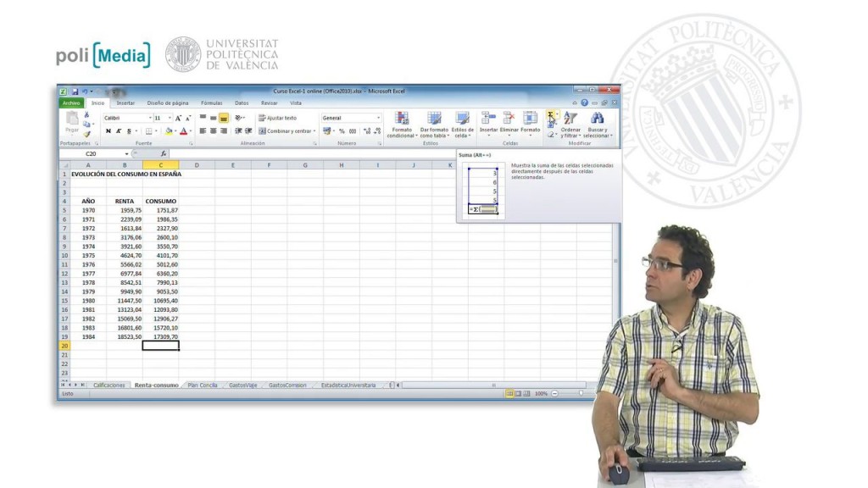This screenshot has height=488, width=868.
Task: Switch to the Datos ribbon tab
Action: [x=242, y=103]
